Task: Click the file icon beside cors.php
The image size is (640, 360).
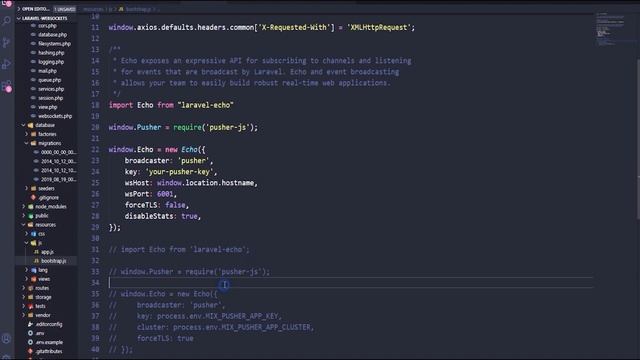Action: [x=33, y=26]
